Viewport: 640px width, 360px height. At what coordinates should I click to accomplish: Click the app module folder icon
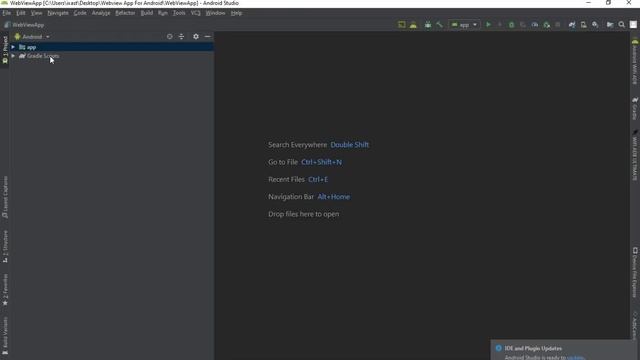click(x=22, y=47)
